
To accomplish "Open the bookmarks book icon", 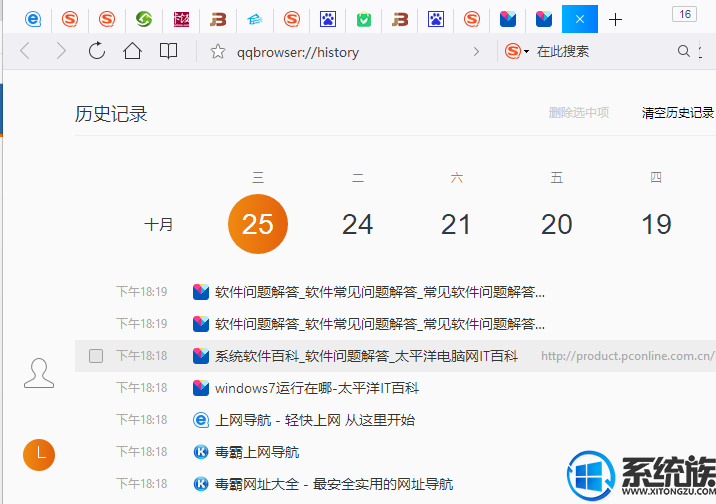I will (168, 51).
